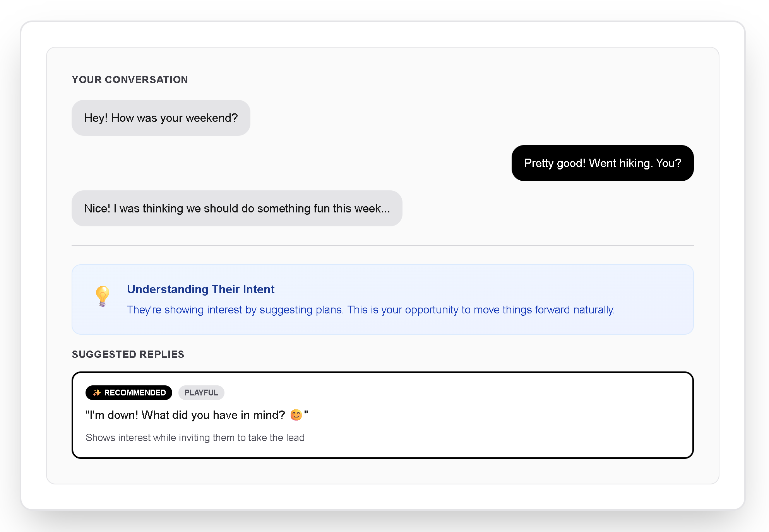Choose the "I'm down! What did you" reply text

coord(185,415)
